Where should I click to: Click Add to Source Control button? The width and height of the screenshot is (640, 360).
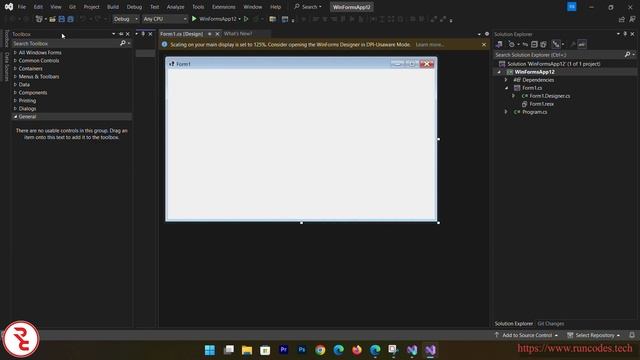pyautogui.click(x=527, y=335)
